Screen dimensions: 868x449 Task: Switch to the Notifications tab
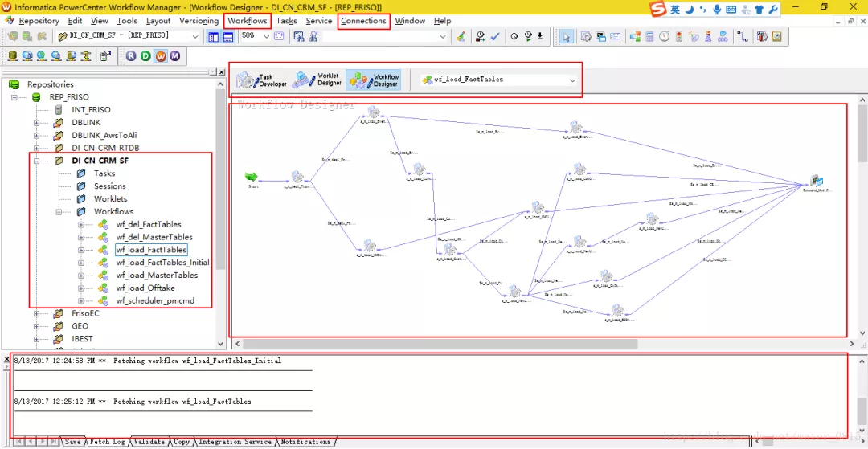tap(305, 442)
